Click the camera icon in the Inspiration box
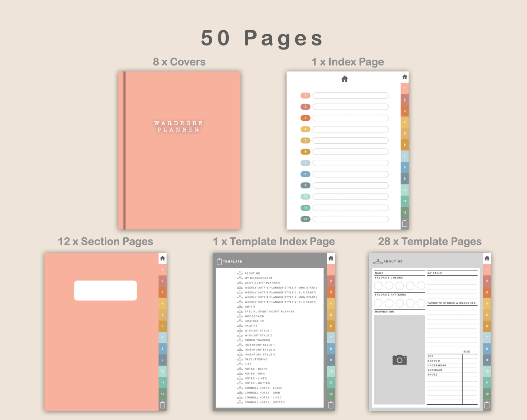This screenshot has height=420, width=527. [x=399, y=360]
